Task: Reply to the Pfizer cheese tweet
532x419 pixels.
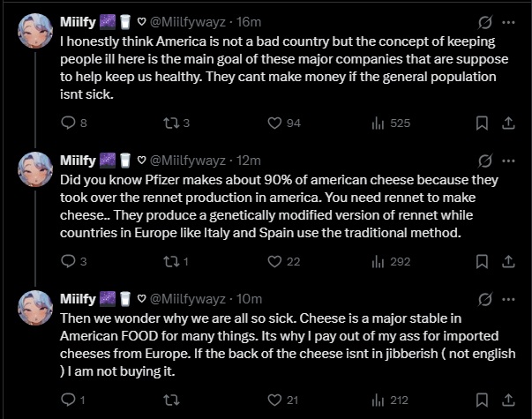Action: coord(74,261)
